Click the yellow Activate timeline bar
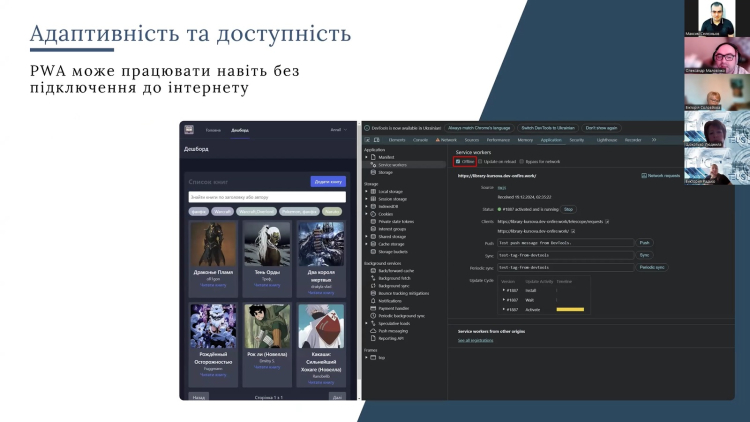 (570, 309)
